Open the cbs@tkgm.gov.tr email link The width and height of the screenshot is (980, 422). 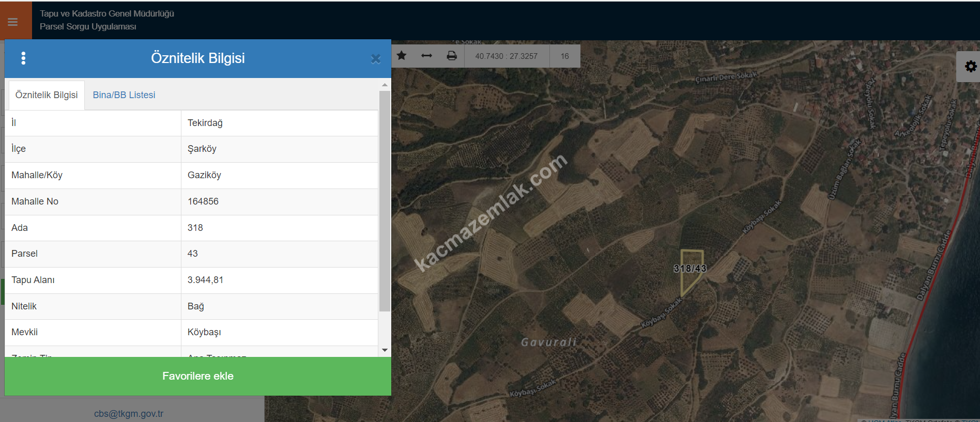tap(129, 414)
